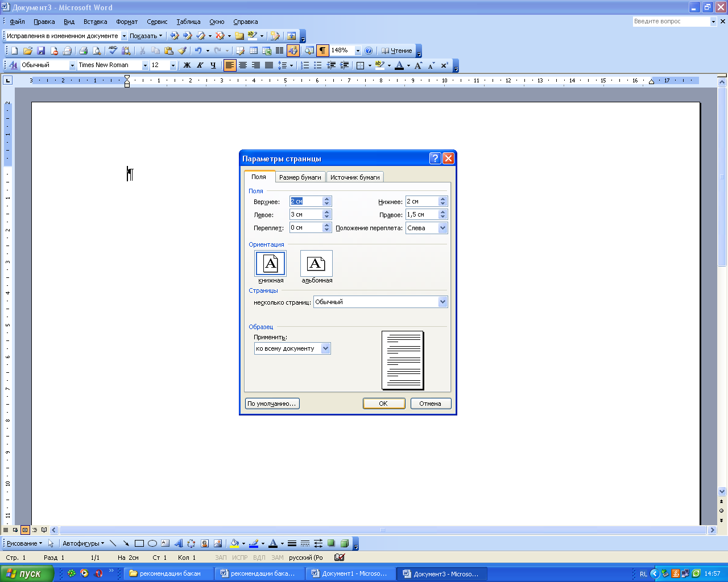The image size is (728, 582).
Task: Click the Numbered list icon
Action: [305, 65]
